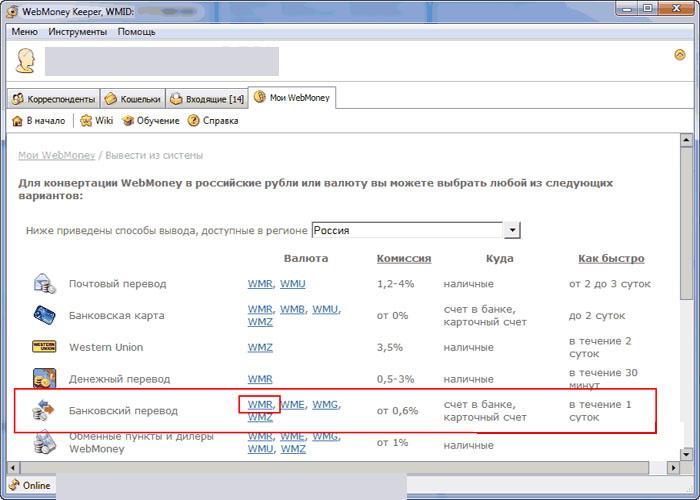
Task: Choose WME in the Банковский перевод row
Action: [292, 404]
